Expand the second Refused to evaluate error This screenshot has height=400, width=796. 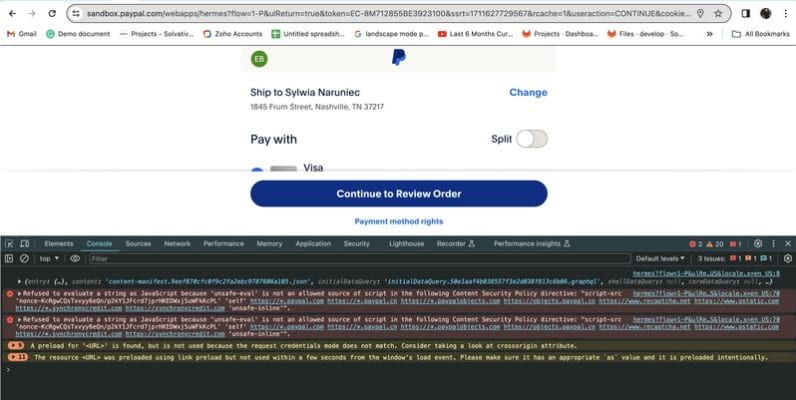tap(20, 320)
